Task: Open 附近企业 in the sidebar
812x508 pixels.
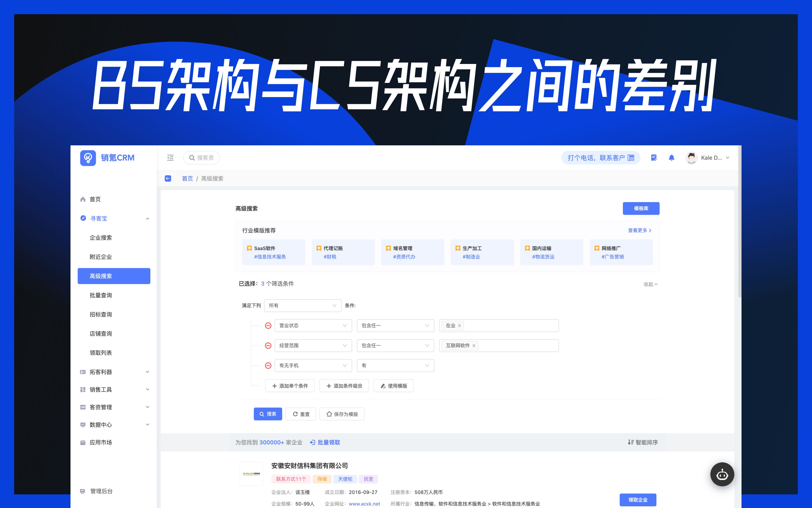Action: tap(101, 257)
